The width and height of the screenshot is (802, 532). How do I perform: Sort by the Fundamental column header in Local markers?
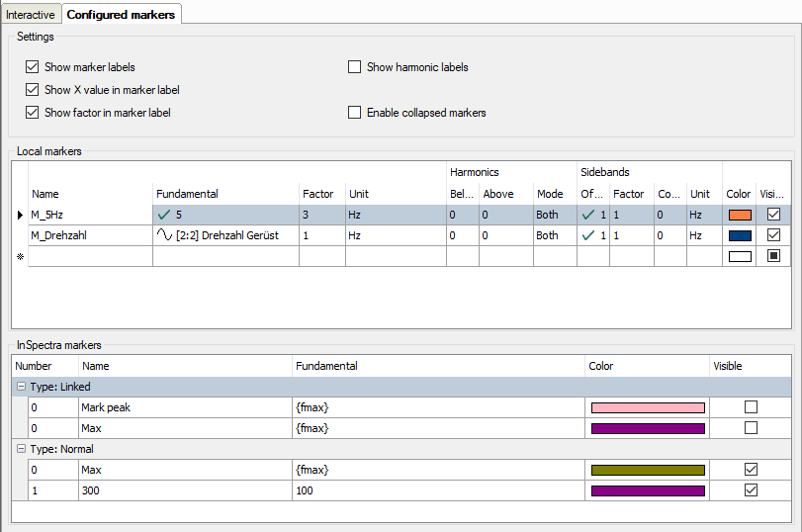pyautogui.click(x=187, y=194)
